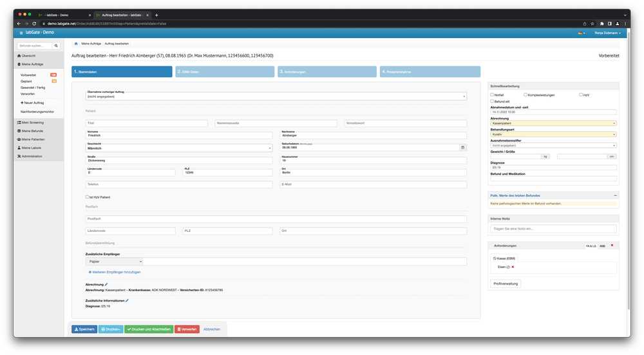Remove the Eisen request with red X
The width and height of the screenshot is (644, 355).
click(x=513, y=266)
